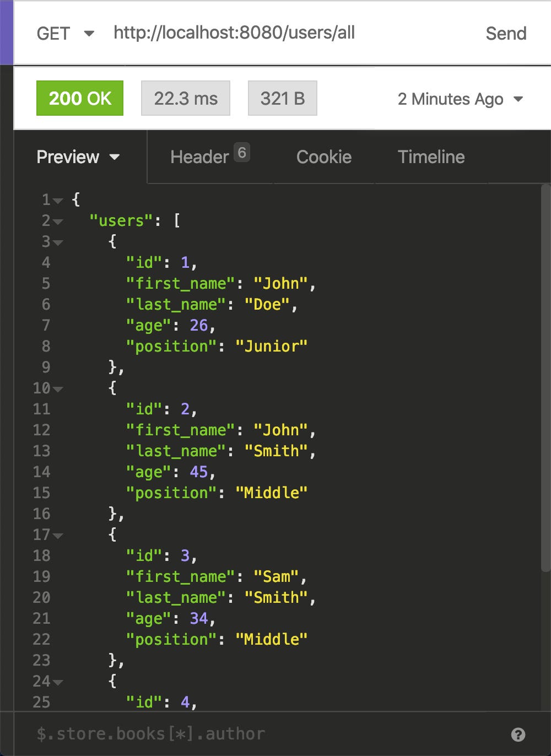Click the 200 OK status badge
Image resolution: width=551 pixels, height=756 pixels.
click(x=79, y=98)
